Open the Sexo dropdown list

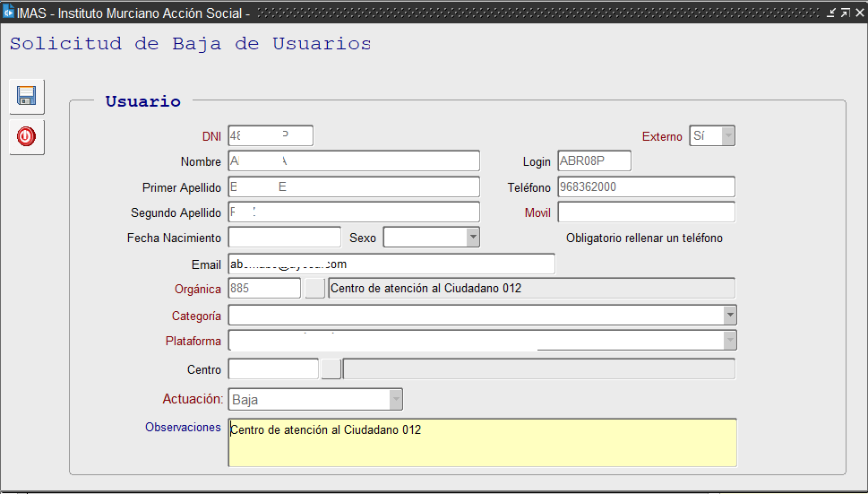[473, 238]
